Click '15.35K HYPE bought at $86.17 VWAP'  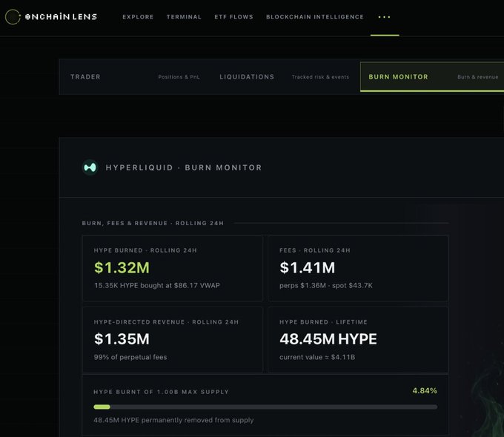(157, 285)
